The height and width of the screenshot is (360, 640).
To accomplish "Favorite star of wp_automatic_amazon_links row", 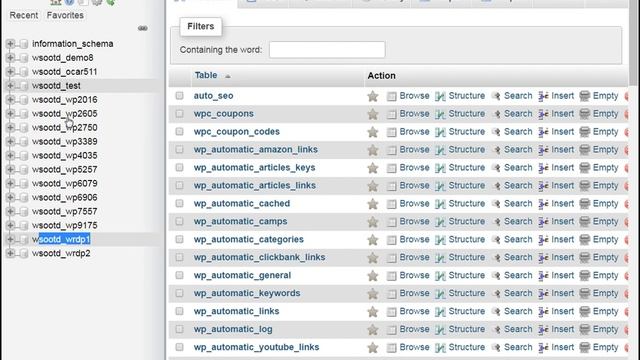I will pos(372,150).
